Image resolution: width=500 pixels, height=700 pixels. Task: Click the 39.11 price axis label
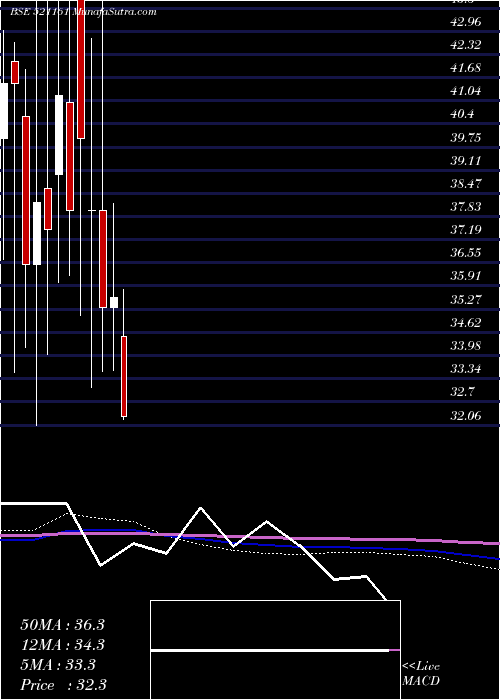[x=466, y=160]
